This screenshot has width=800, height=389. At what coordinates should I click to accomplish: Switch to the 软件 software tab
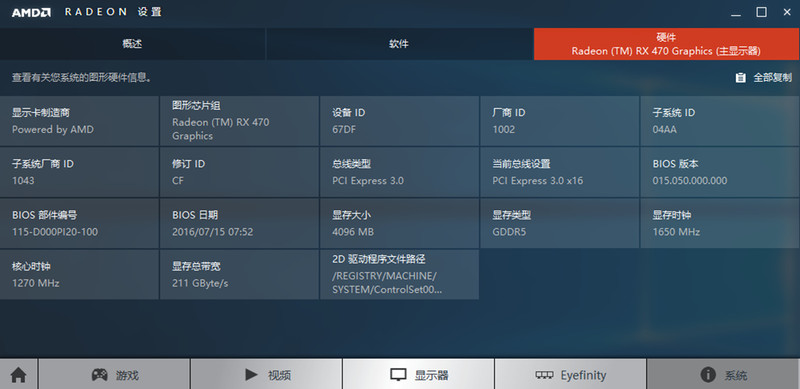(x=399, y=44)
